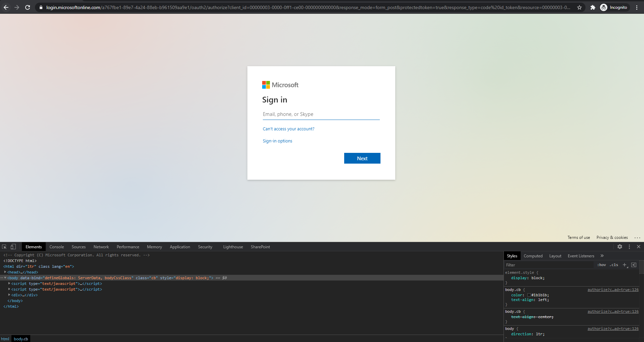Open the Lighthouse tab
This screenshot has height=342, width=644.
pos(233,247)
